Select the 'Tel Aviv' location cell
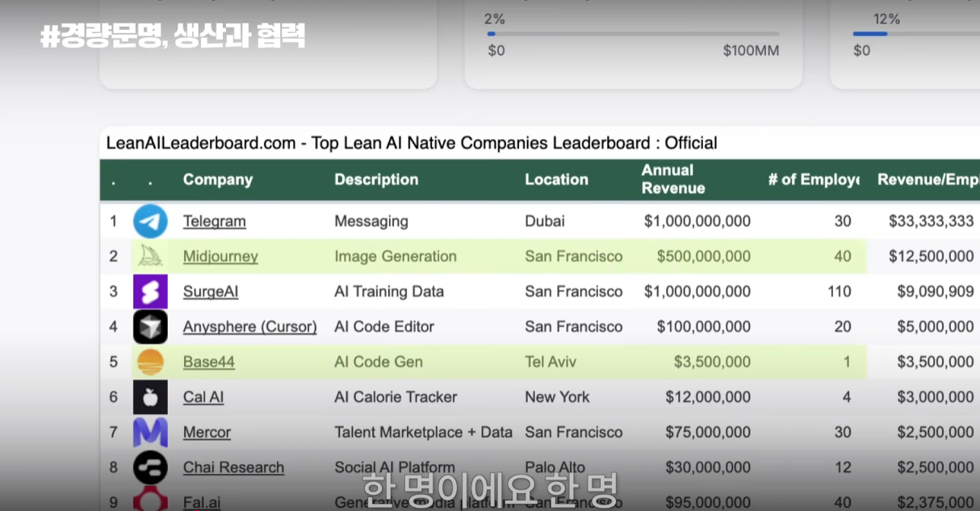 pos(551,362)
